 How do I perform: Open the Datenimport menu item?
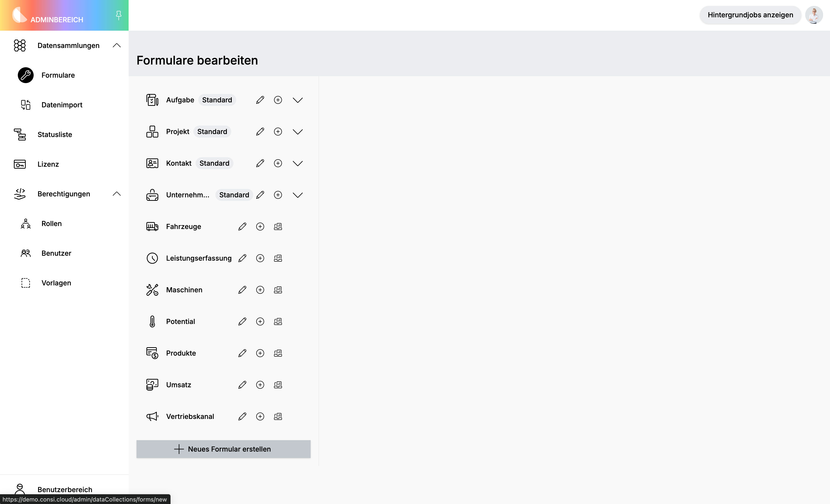[x=62, y=105]
